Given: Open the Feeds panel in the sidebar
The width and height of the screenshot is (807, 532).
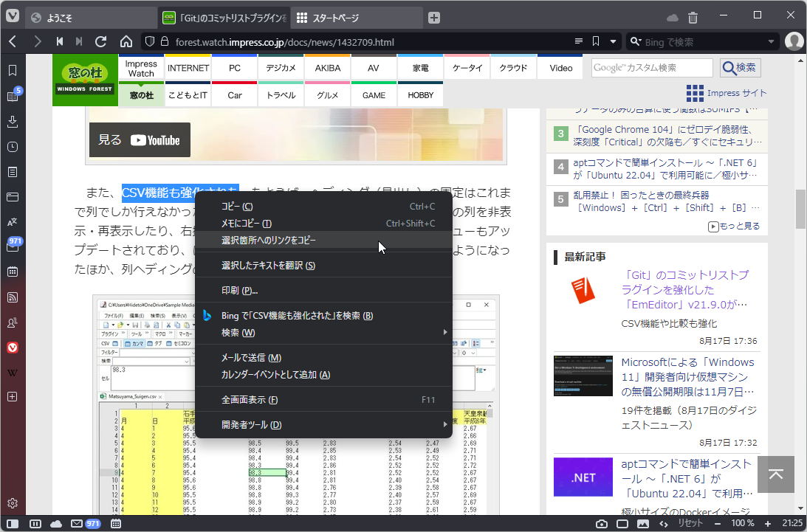Looking at the screenshot, I should (x=11, y=297).
